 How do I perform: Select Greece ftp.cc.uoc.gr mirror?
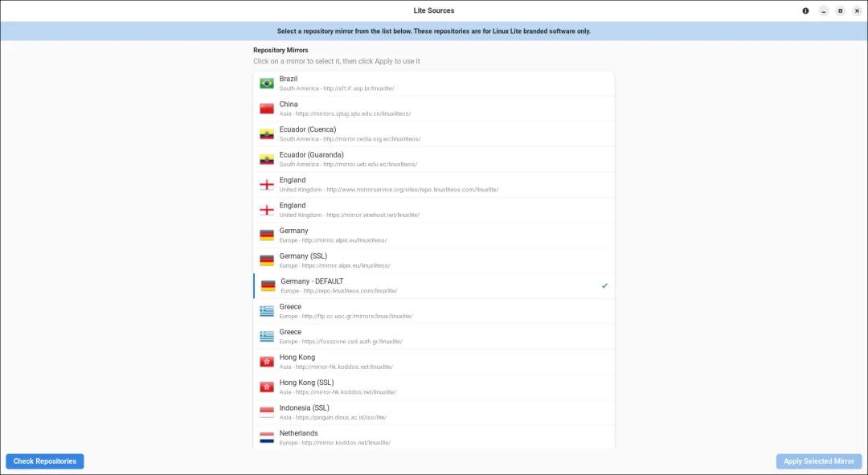pos(434,311)
